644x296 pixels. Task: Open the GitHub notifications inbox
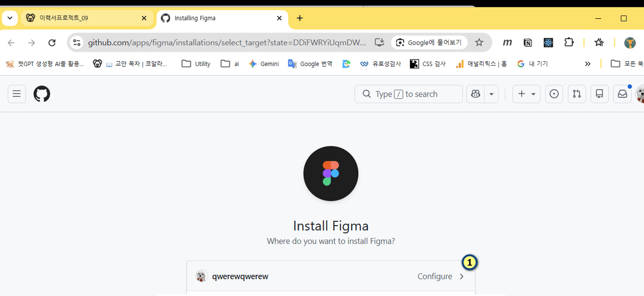622,94
